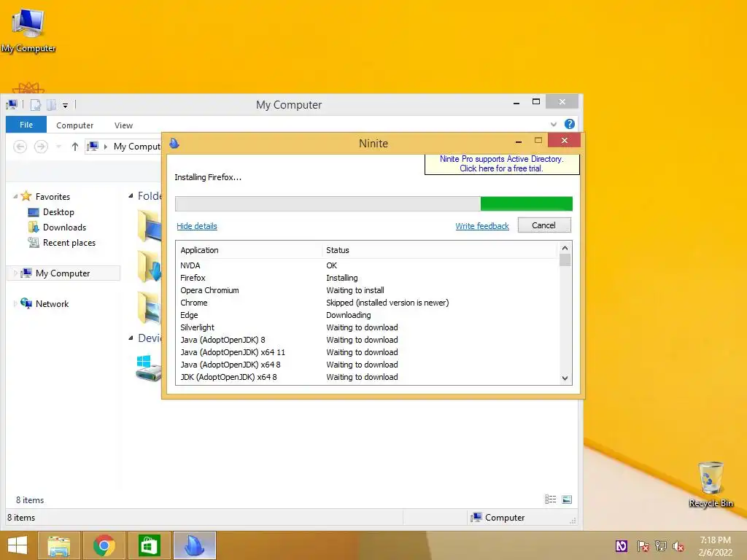Expand the My Computer tree node
The width and height of the screenshot is (747, 560).
pyautogui.click(x=15, y=273)
